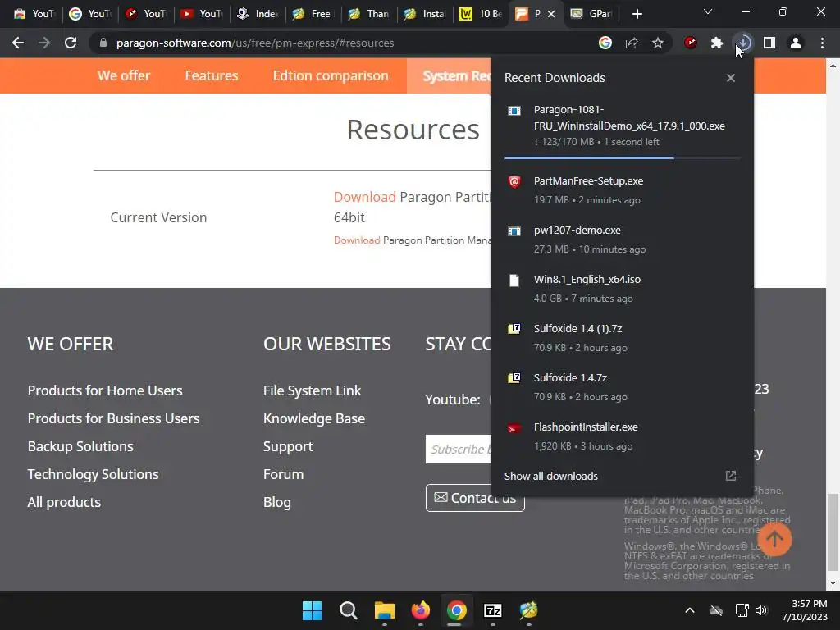Open 7-Zip from taskbar
Screen dimensions: 840x630
coord(492,610)
